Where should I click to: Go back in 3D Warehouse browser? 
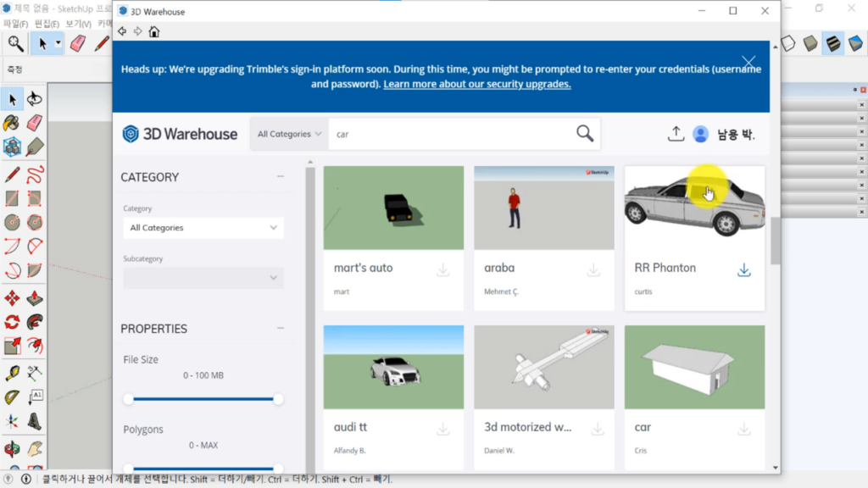click(x=122, y=31)
